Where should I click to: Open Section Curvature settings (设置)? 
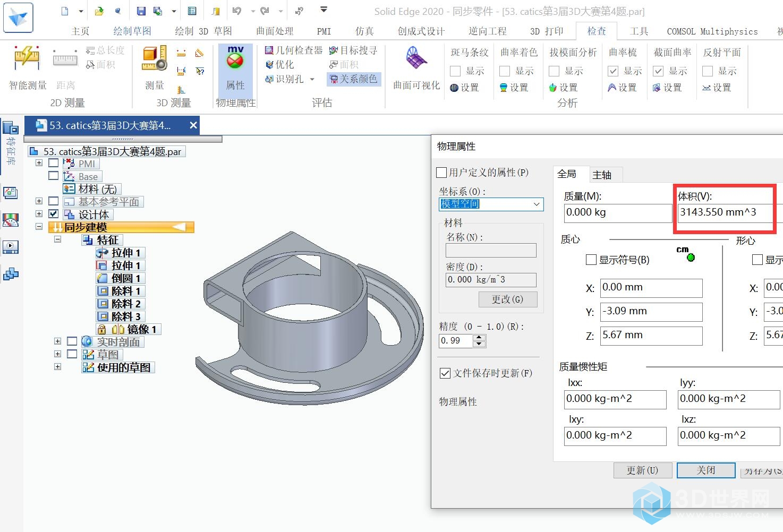tap(667, 88)
